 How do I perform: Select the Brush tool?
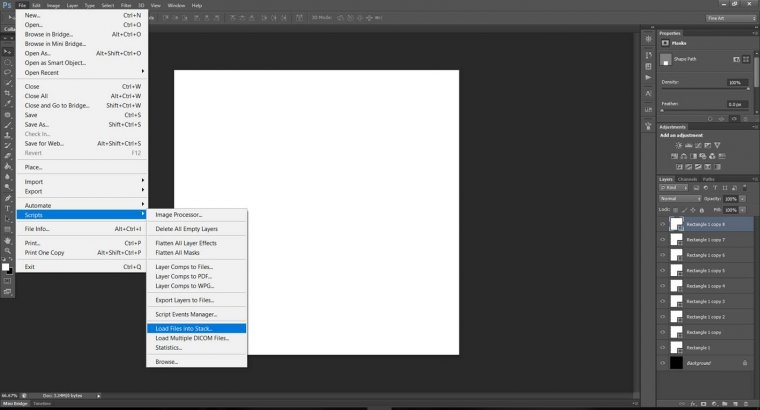pyautogui.click(x=7, y=125)
